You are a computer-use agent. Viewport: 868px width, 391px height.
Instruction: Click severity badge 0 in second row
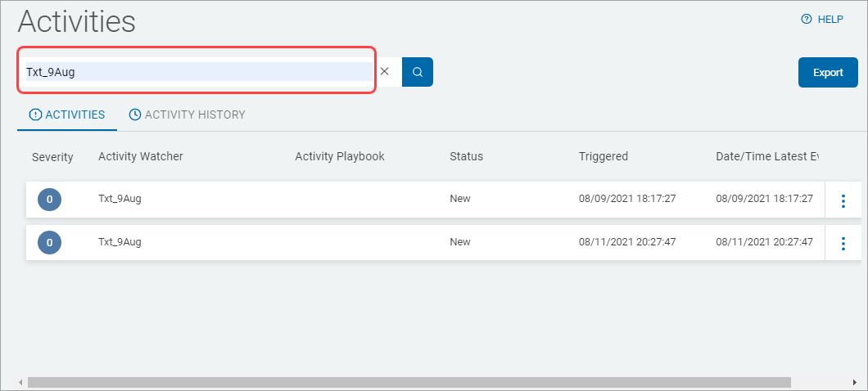50,242
